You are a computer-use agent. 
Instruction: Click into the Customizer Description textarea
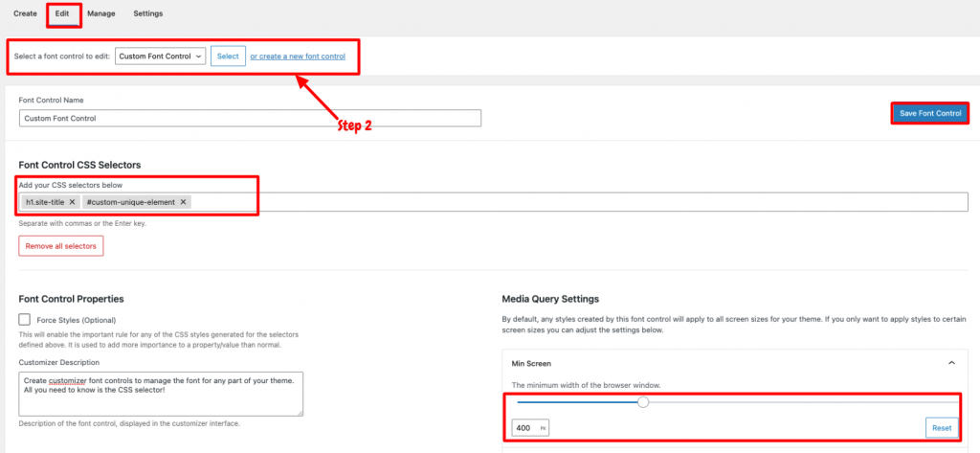coord(161,394)
